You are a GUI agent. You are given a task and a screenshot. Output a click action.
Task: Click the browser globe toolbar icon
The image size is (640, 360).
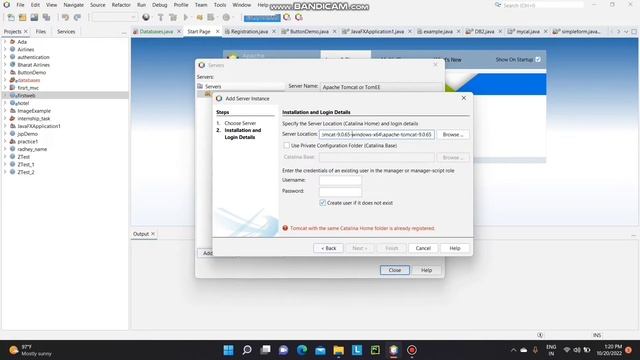click(x=146, y=18)
